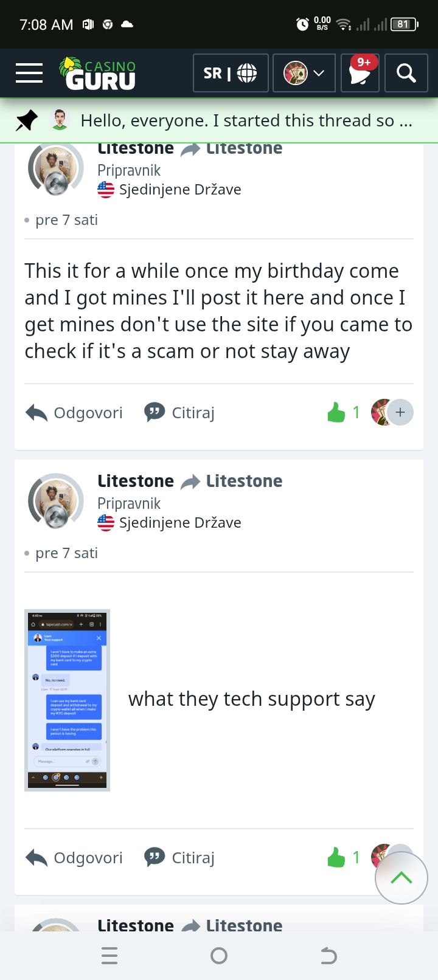
Task: Open the tech support chat screenshot thumbnail
Action: pyautogui.click(x=67, y=700)
